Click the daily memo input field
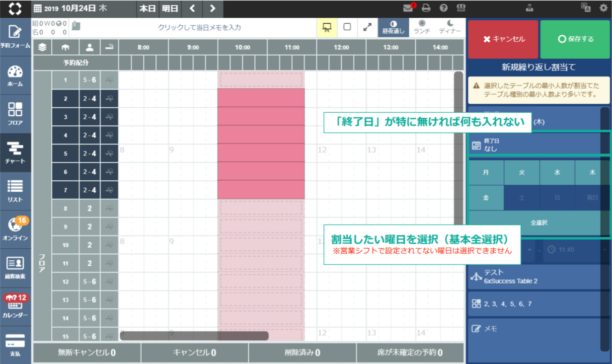Image resolution: width=612 pixels, height=364 pixels. click(199, 28)
